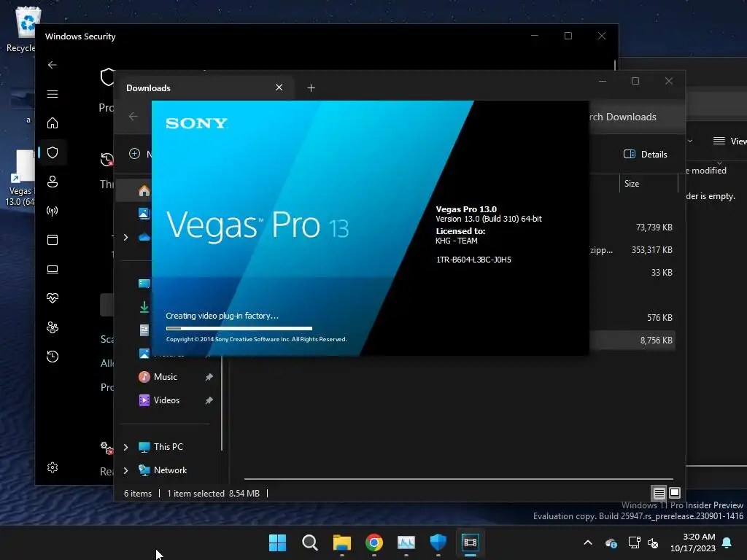Open clock showing 3:20 AM
This screenshot has width=747, height=560.
tap(692, 542)
